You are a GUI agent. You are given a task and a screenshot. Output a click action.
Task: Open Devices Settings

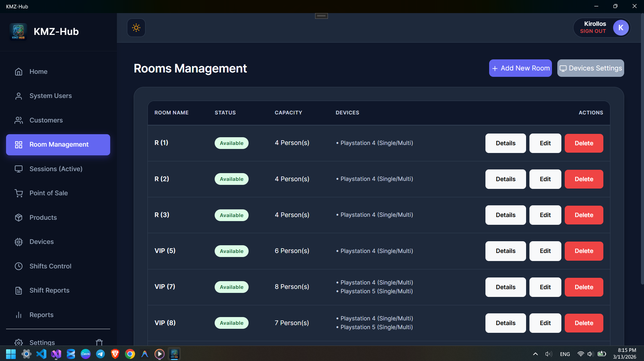pyautogui.click(x=590, y=68)
